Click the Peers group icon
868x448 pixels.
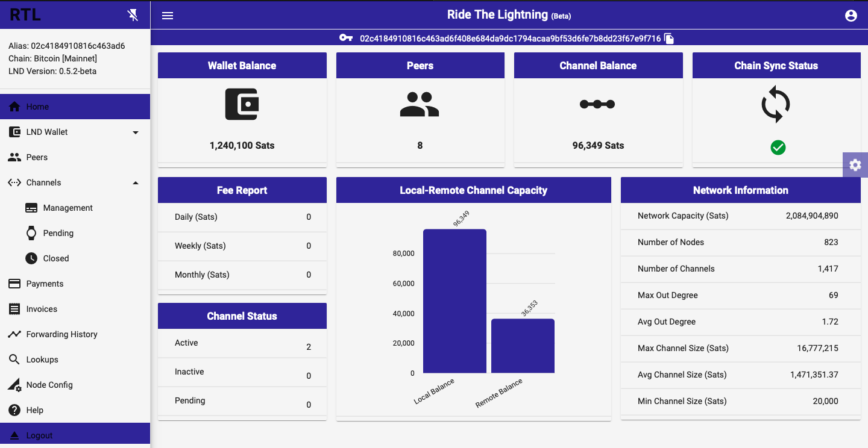click(x=420, y=104)
